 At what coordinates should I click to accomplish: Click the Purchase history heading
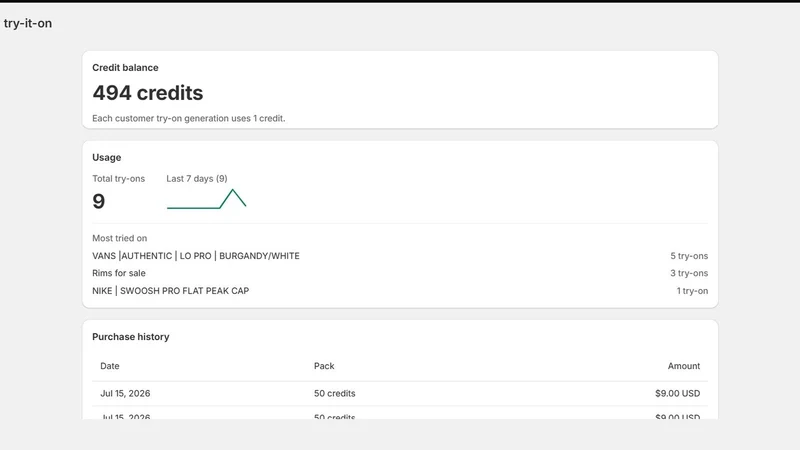(x=131, y=337)
